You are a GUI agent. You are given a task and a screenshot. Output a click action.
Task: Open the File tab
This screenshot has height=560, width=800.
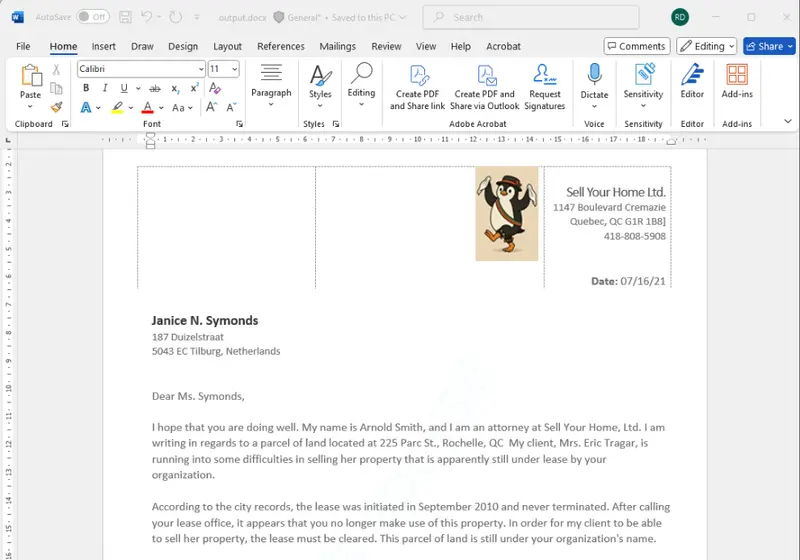click(23, 46)
